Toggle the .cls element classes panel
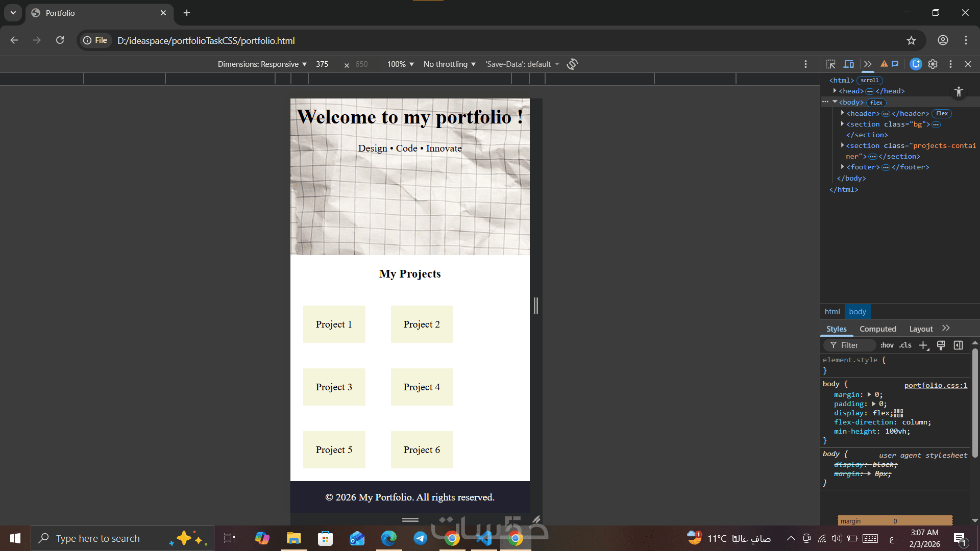Viewport: 980px width, 551px height. pyautogui.click(x=905, y=345)
